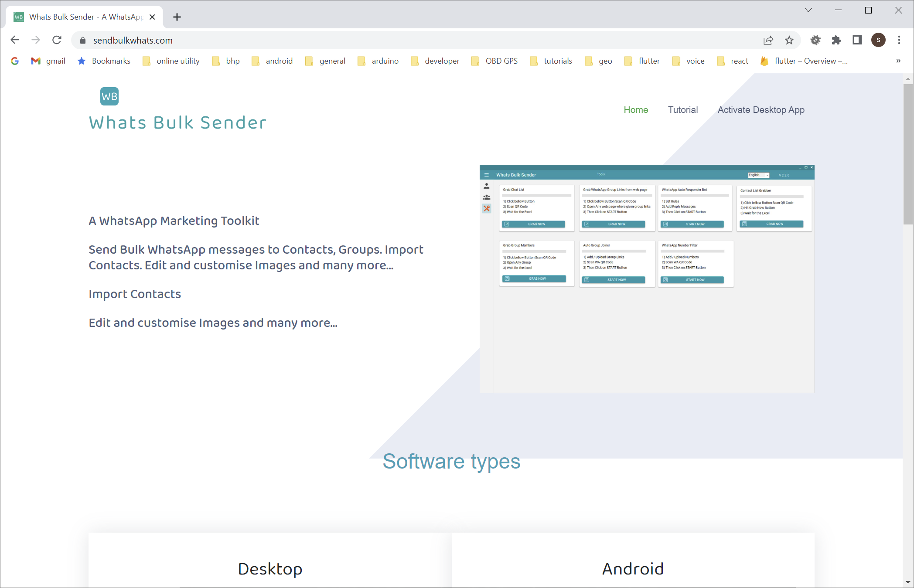Image resolution: width=914 pixels, height=588 pixels.
Task: Toggle the browser side panel icon
Action: coord(857,40)
